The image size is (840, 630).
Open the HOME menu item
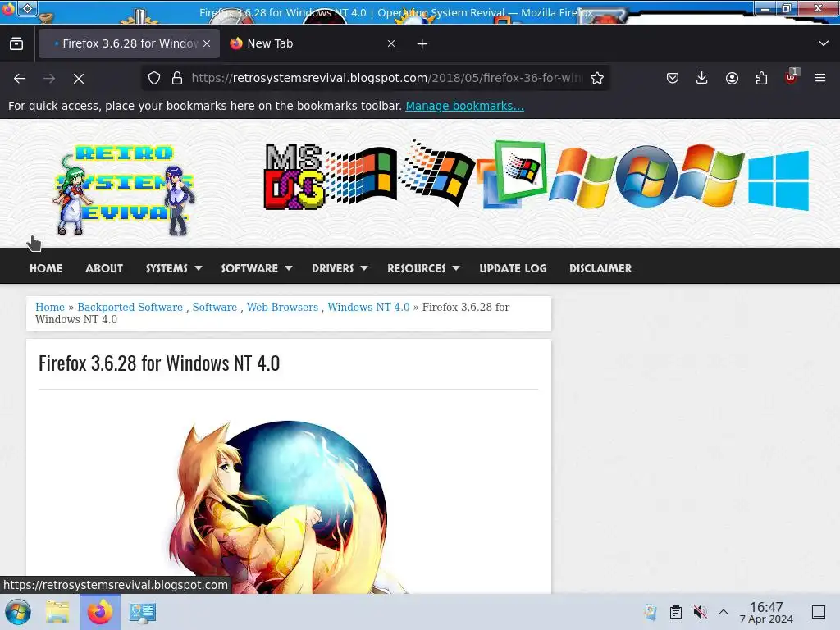[46, 268]
